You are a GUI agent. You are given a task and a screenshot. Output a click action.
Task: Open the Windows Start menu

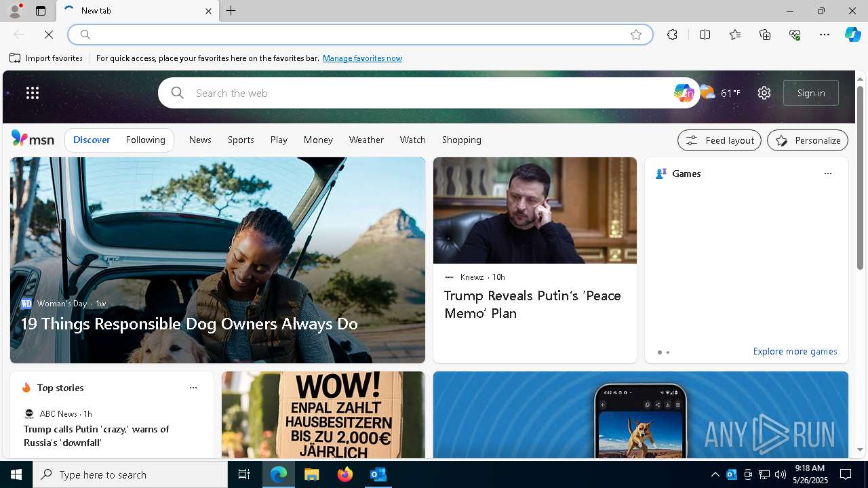16,474
